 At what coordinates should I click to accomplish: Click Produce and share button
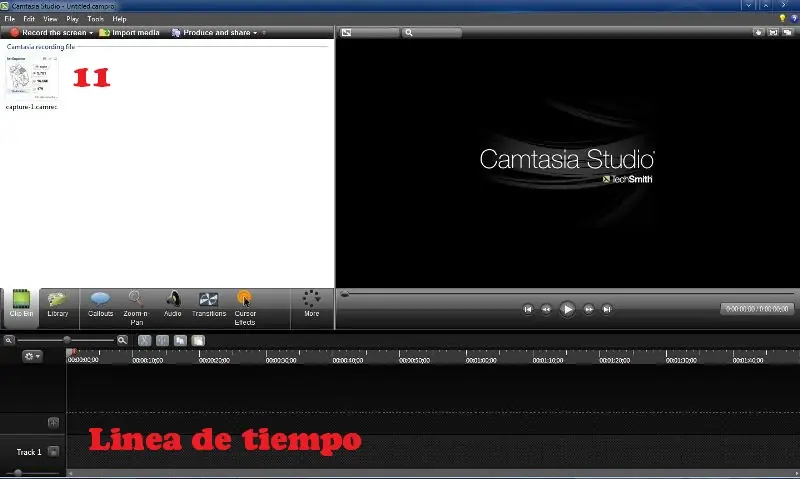211,33
